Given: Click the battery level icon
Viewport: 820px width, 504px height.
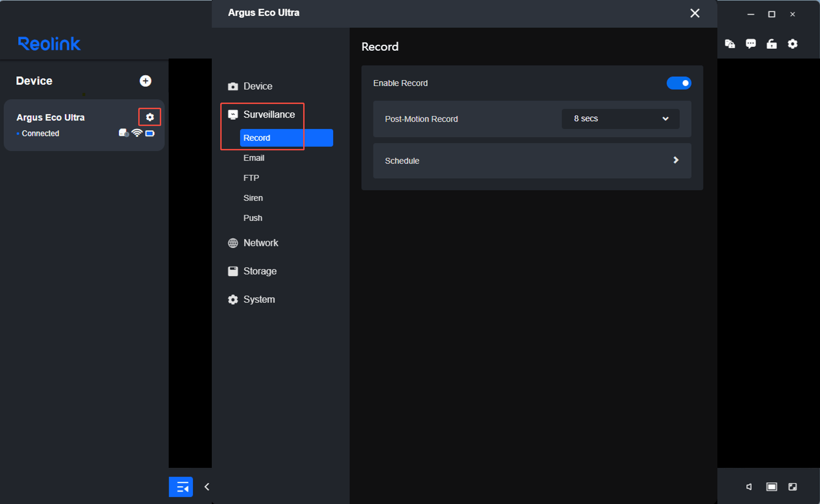Looking at the screenshot, I should (x=150, y=133).
